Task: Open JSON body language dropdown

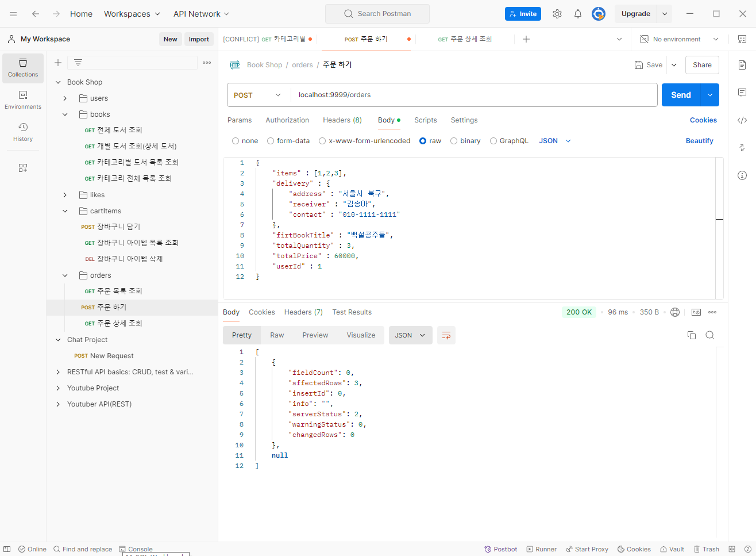Action: (x=555, y=141)
